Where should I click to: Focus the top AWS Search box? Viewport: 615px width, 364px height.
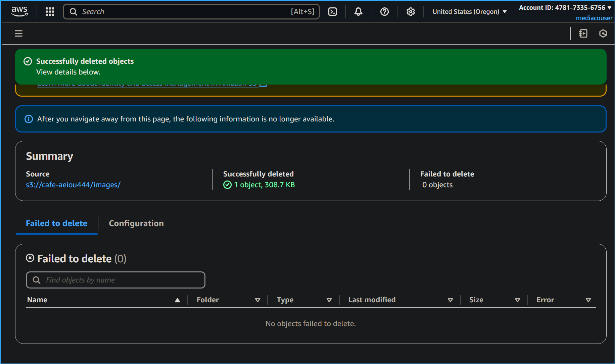191,12
